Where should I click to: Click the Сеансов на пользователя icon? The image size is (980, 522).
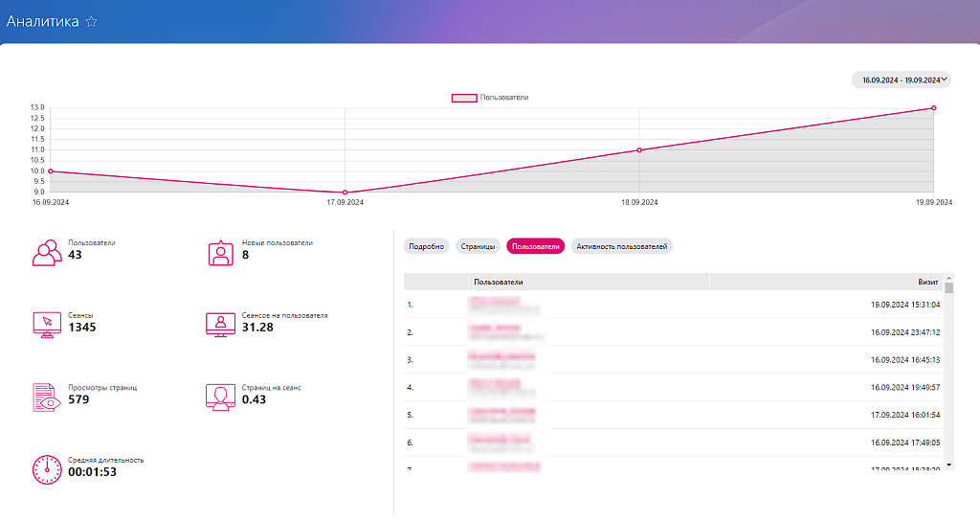click(221, 324)
